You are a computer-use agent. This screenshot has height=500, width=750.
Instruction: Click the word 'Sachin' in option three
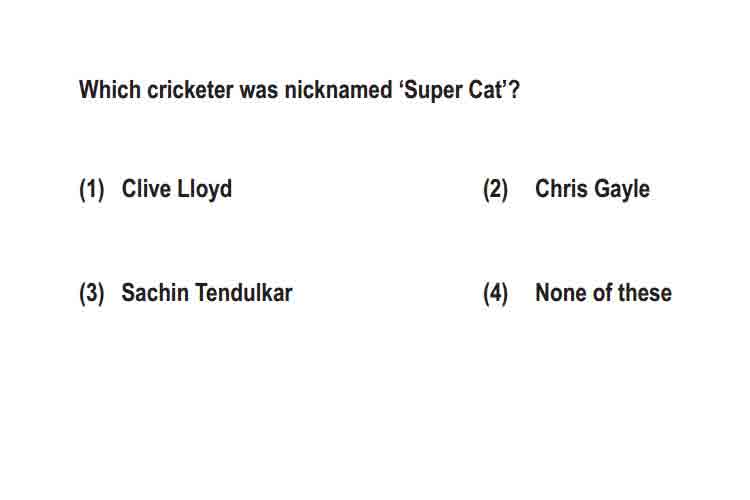[155, 293]
